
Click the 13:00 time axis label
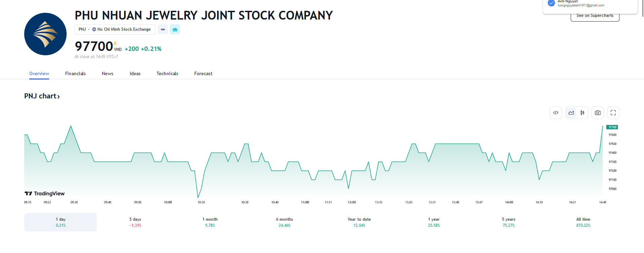tap(352, 202)
